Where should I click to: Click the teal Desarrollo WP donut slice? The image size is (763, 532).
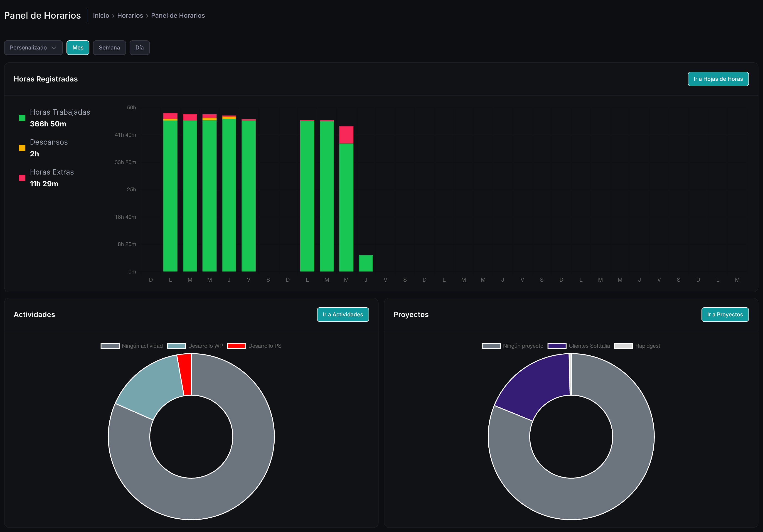point(153,385)
